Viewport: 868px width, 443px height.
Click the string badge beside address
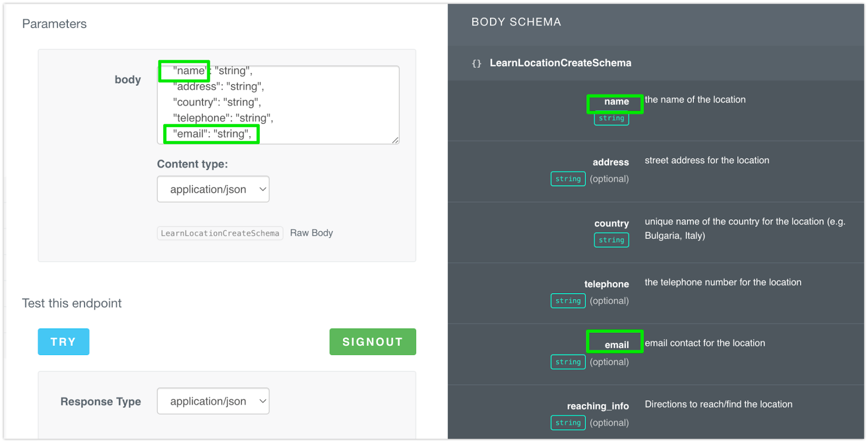568,179
